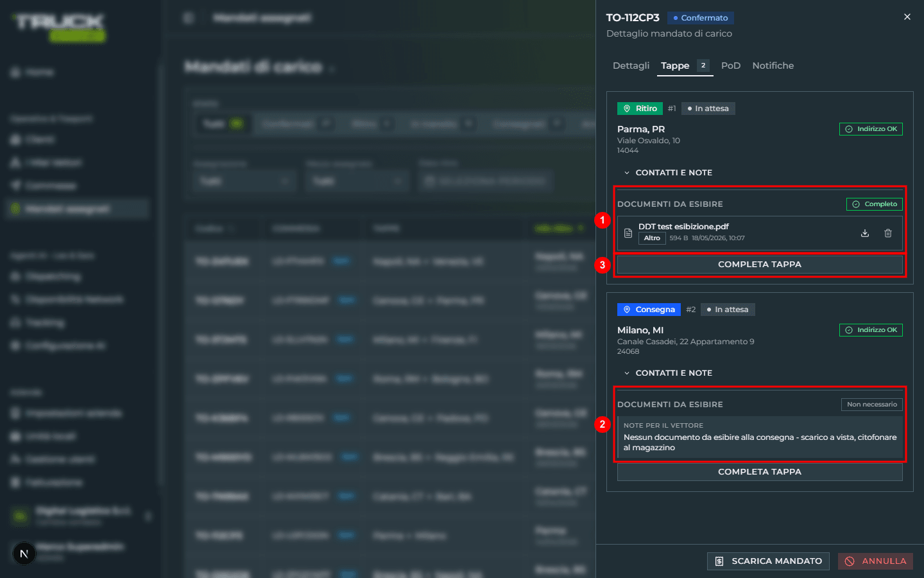Open the Notifiche tab

coord(773,66)
